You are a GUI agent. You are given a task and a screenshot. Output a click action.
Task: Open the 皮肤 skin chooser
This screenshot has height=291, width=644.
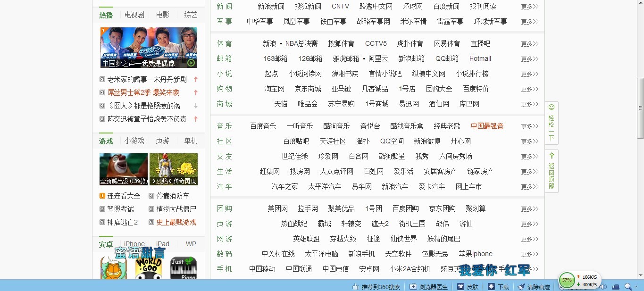tap(468, 287)
